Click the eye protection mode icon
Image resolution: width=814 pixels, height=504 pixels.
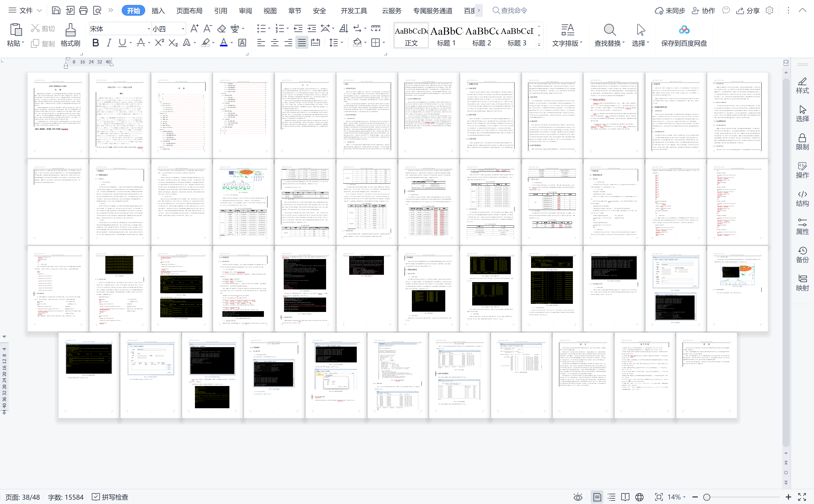[x=578, y=497]
